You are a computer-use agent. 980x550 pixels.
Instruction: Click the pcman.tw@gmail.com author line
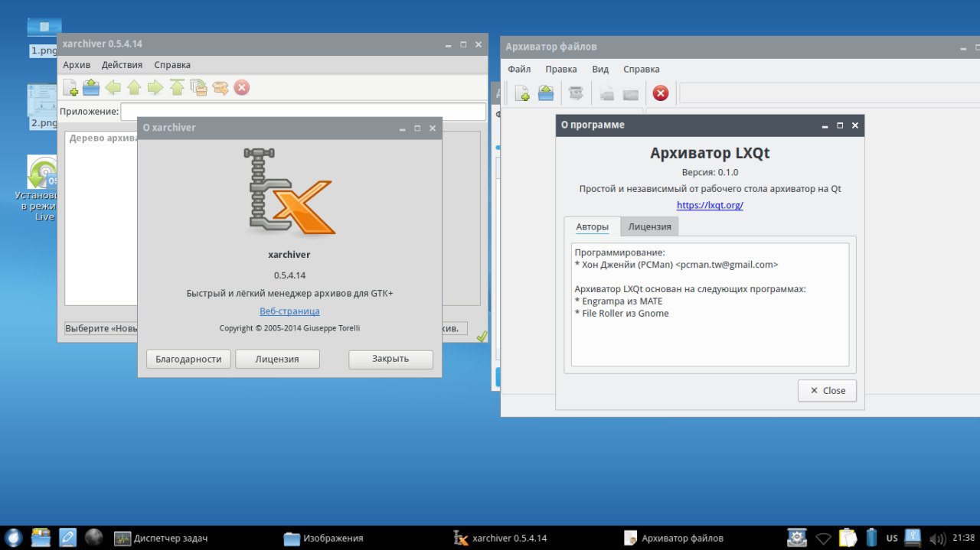676,265
